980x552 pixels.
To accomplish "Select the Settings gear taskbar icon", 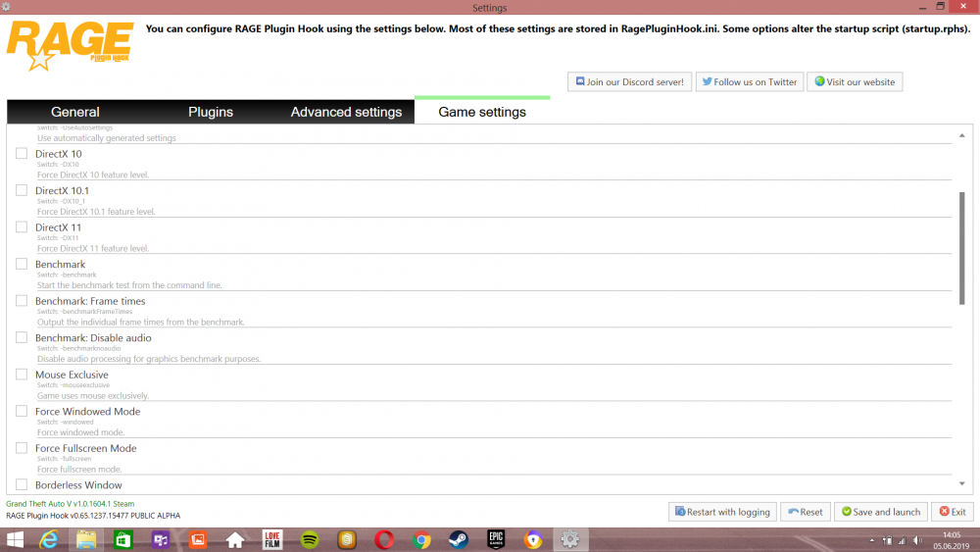I will 570,539.
